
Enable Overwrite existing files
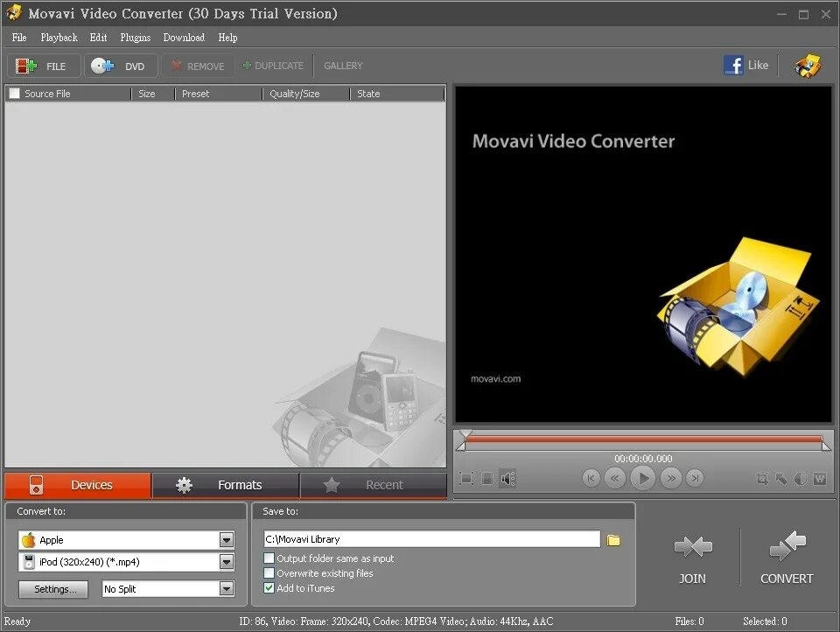click(269, 573)
